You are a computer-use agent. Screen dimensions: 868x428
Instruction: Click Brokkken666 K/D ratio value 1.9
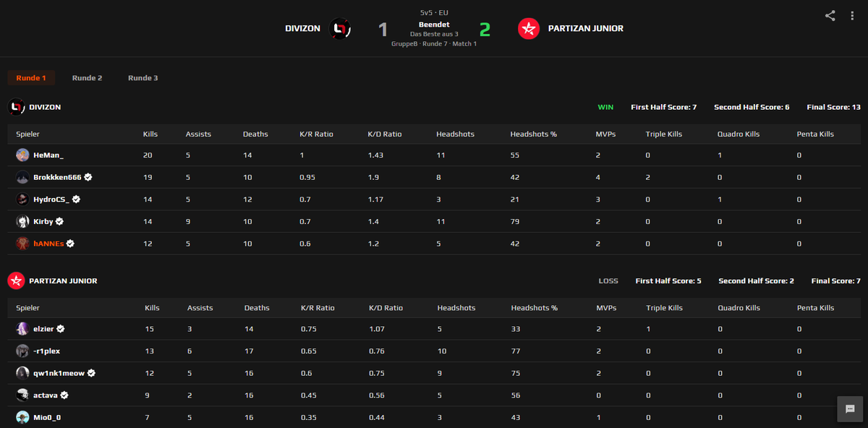tap(373, 177)
